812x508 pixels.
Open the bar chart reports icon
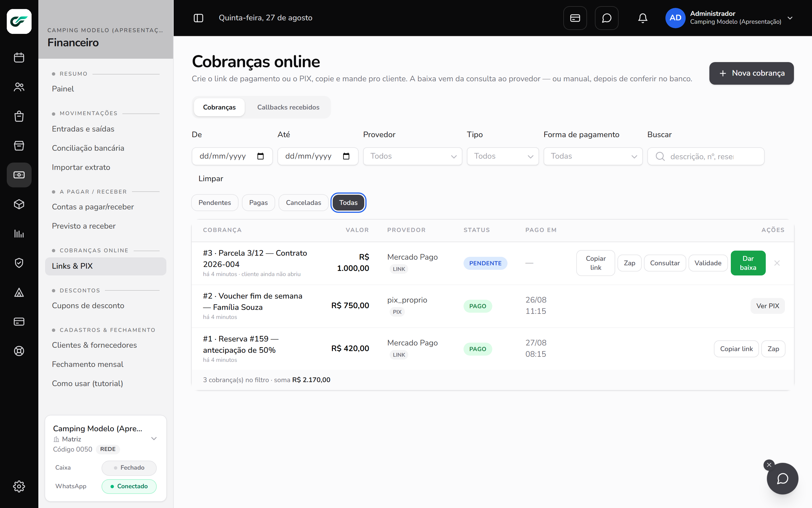click(19, 233)
